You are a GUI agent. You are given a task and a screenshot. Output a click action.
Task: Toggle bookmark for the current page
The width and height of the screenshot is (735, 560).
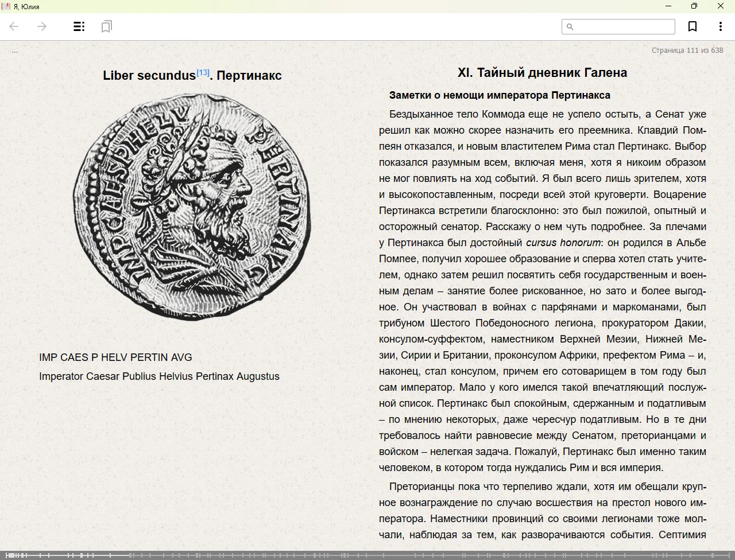pos(693,26)
